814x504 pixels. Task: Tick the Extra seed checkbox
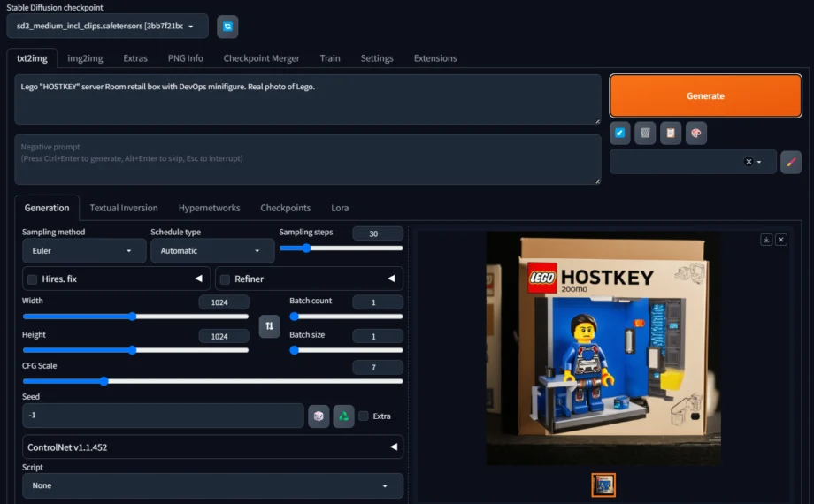tap(364, 416)
